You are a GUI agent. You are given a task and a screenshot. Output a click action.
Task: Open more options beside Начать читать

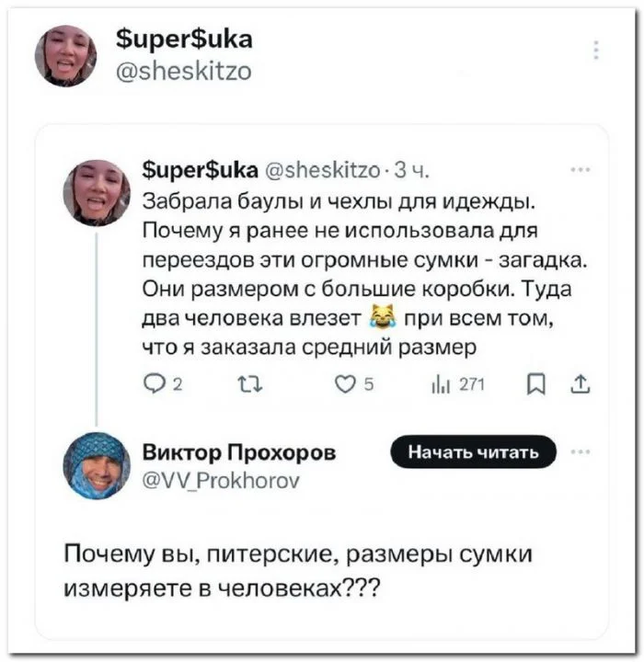[581, 451]
